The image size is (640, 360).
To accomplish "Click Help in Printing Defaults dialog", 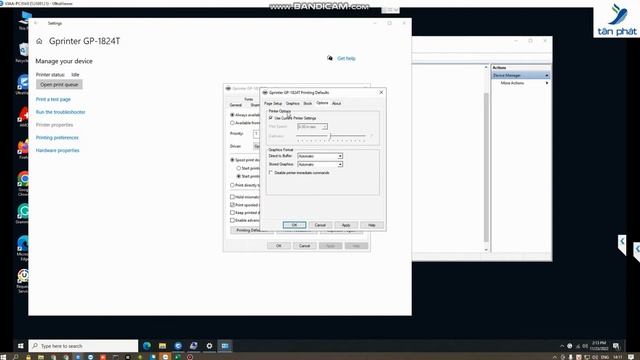I will click(372, 225).
